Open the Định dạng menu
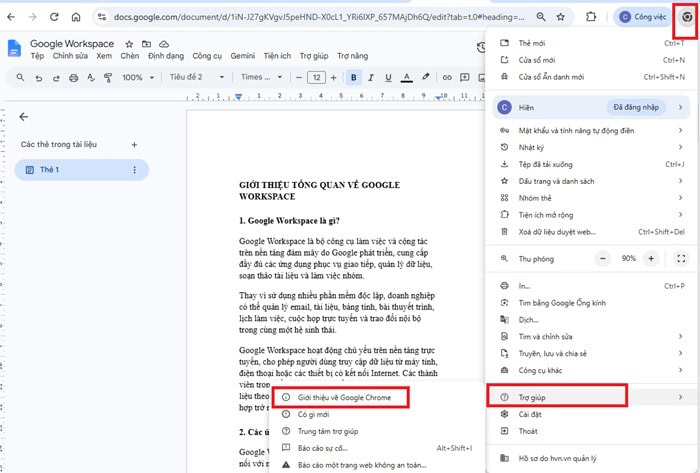700x473 pixels. 166,56
